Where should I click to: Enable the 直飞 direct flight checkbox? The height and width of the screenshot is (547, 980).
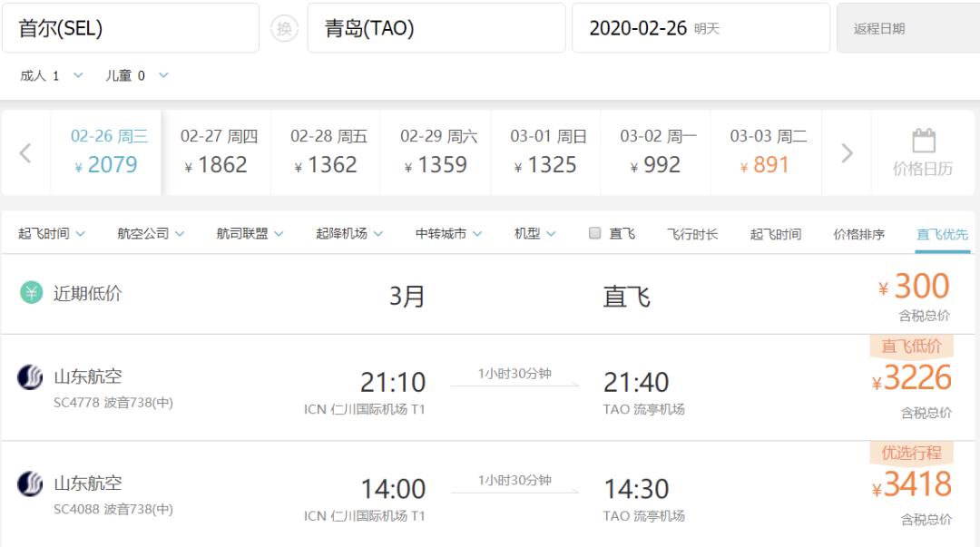pyautogui.click(x=595, y=233)
